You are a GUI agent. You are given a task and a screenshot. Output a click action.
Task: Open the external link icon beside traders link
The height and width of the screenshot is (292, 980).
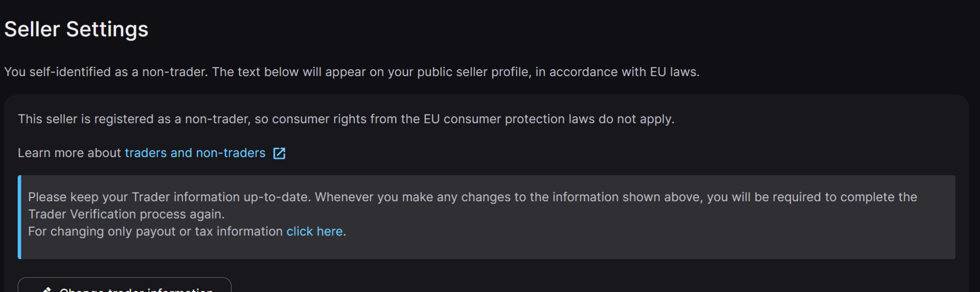(x=279, y=153)
